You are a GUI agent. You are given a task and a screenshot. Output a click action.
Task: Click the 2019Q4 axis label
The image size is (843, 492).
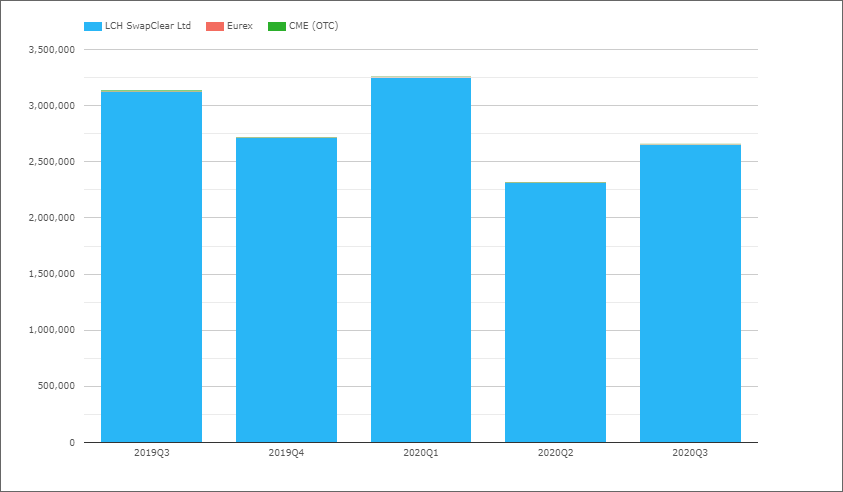pyautogui.click(x=287, y=453)
